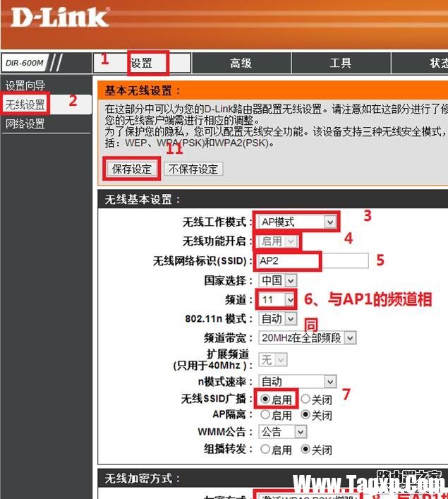
Task: Open the WMM公告 dropdown
Action: (x=282, y=431)
